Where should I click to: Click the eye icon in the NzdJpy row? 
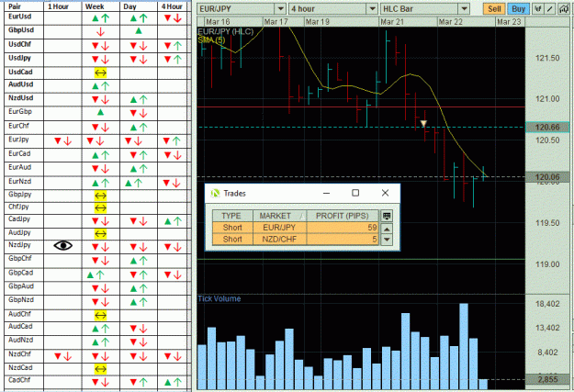(x=63, y=245)
